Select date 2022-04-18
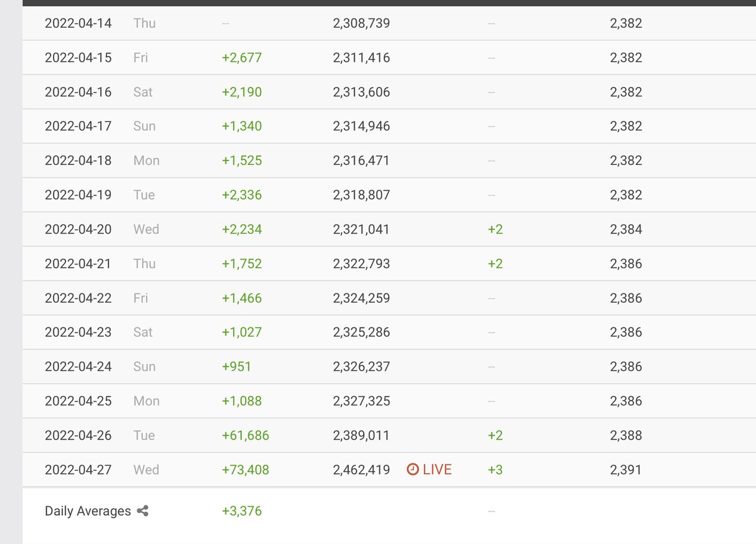This screenshot has width=756, height=544. (78, 161)
